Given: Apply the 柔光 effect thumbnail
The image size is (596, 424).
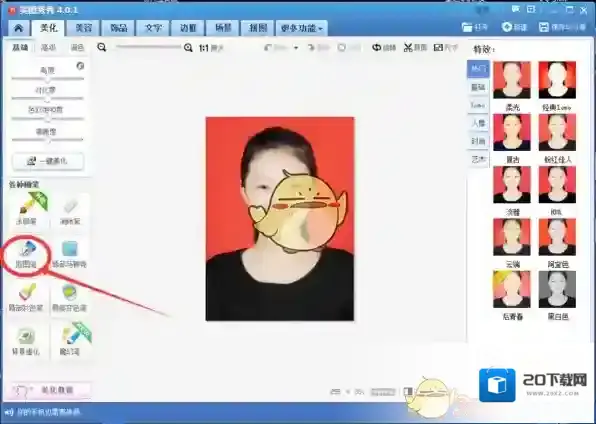Looking at the screenshot, I should click(x=512, y=80).
